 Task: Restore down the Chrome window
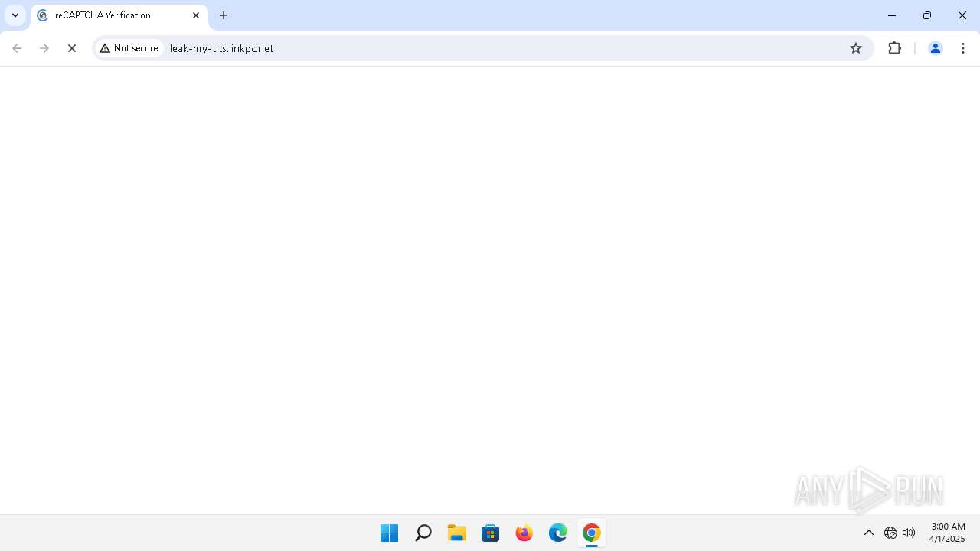pos(927,15)
